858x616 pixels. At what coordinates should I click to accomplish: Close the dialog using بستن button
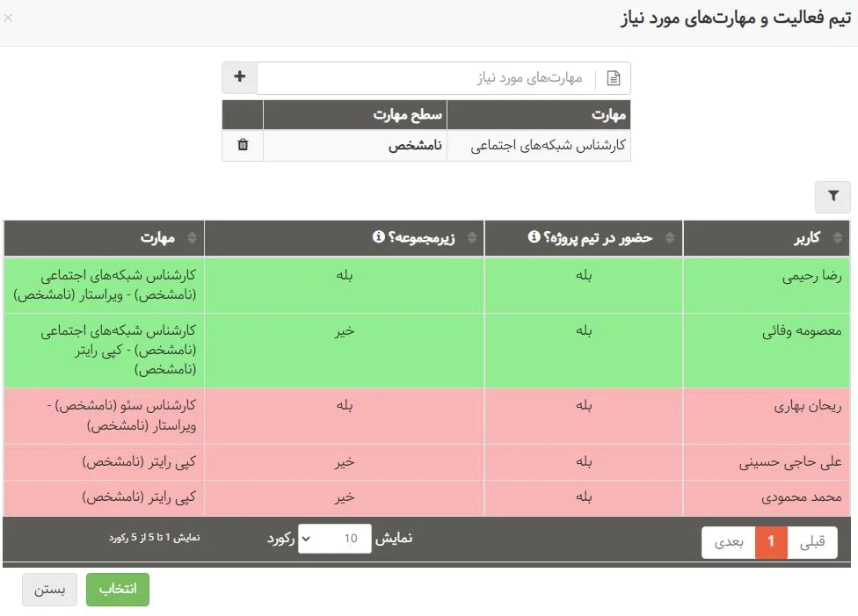tap(49, 590)
